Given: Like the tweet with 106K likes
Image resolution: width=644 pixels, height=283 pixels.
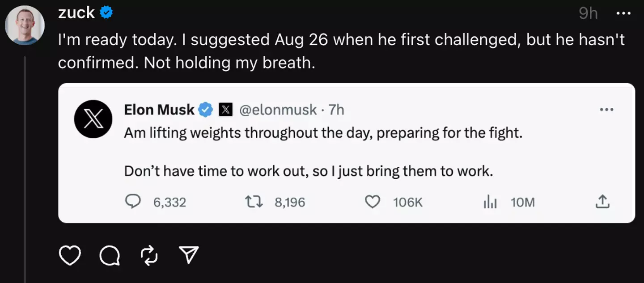Looking at the screenshot, I should (x=373, y=202).
